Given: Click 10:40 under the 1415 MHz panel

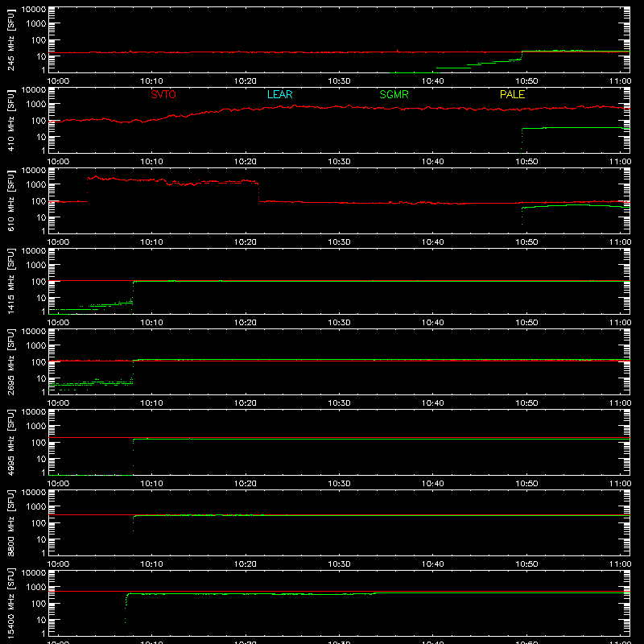Looking at the screenshot, I should point(433,323).
